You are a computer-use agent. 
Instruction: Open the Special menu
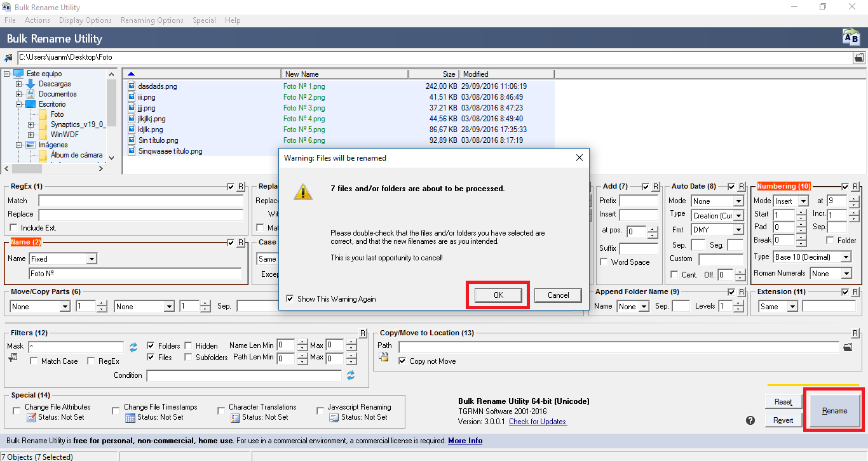pyautogui.click(x=204, y=20)
